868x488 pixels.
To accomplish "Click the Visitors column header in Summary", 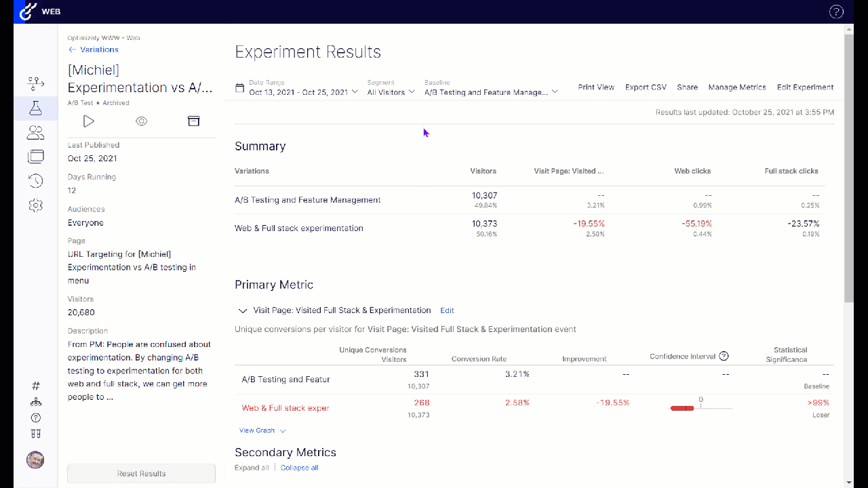I will coord(483,171).
